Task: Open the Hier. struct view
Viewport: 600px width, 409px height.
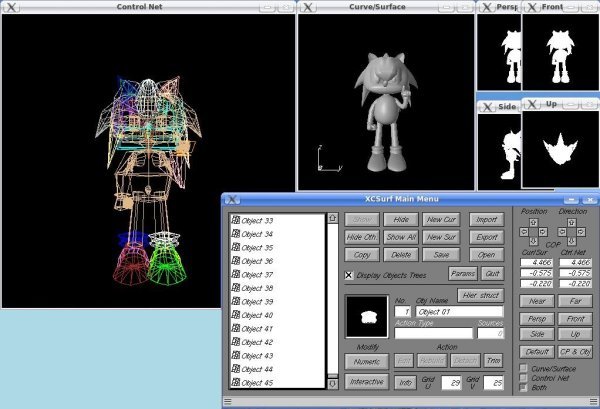Action: [481, 295]
